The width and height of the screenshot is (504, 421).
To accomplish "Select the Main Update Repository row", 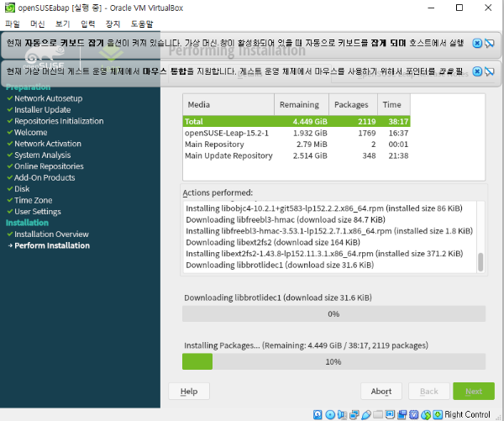I will pos(297,155).
